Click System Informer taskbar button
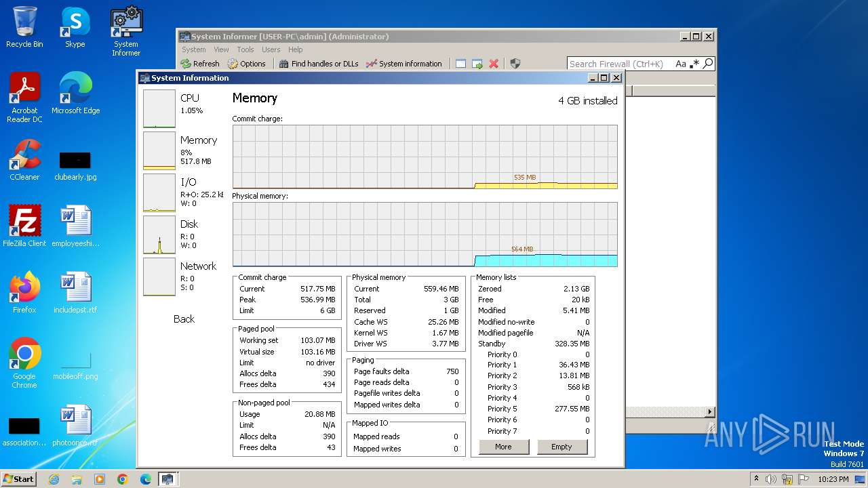 167,479
